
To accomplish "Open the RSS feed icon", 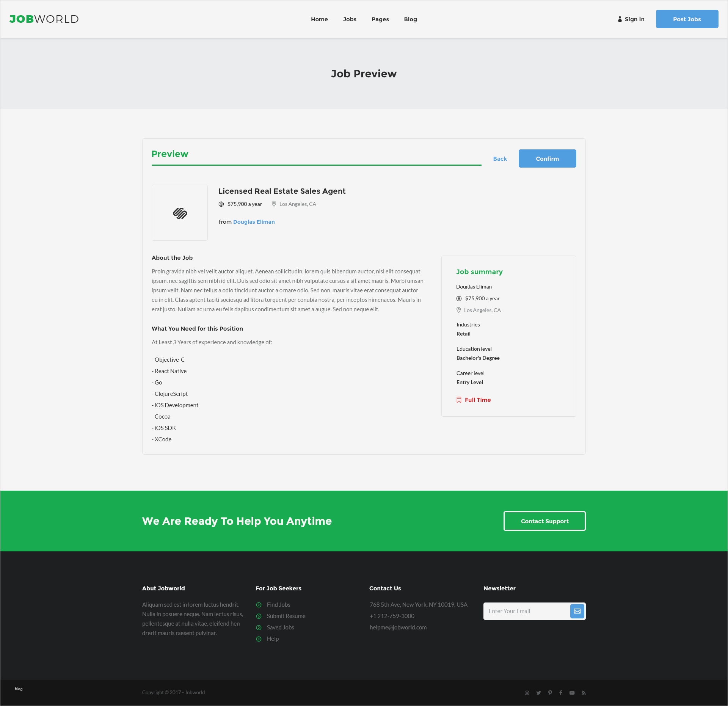I will 584,693.
